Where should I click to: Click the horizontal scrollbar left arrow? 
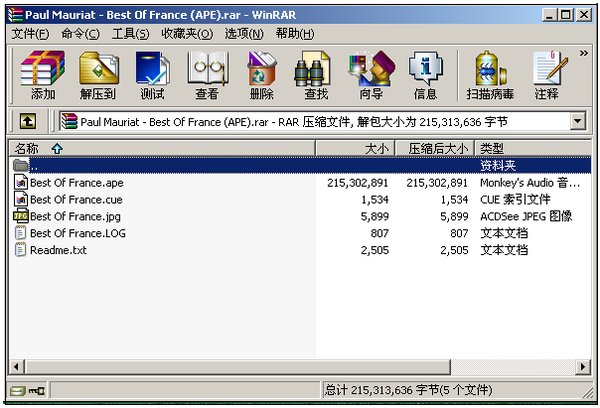[x=16, y=367]
